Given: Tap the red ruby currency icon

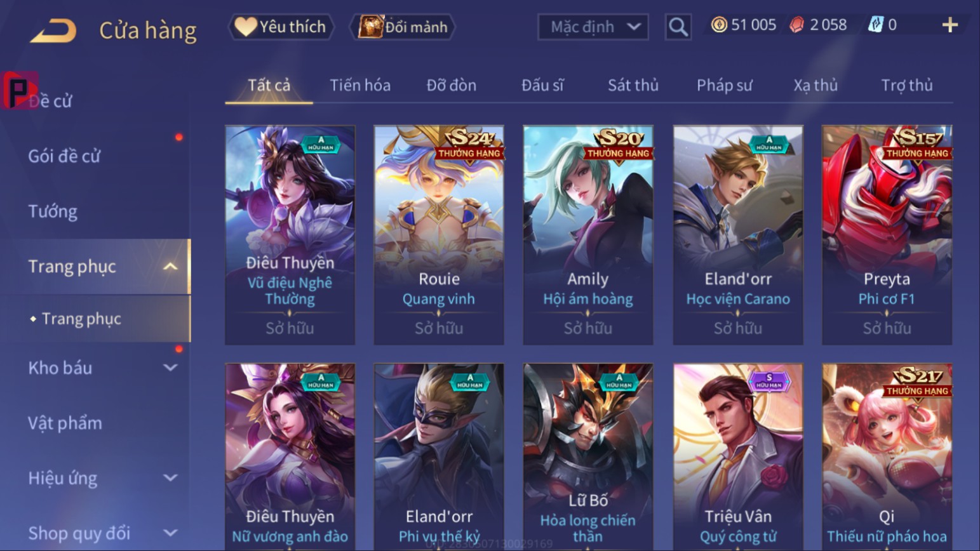Looking at the screenshot, I should click(x=796, y=25).
